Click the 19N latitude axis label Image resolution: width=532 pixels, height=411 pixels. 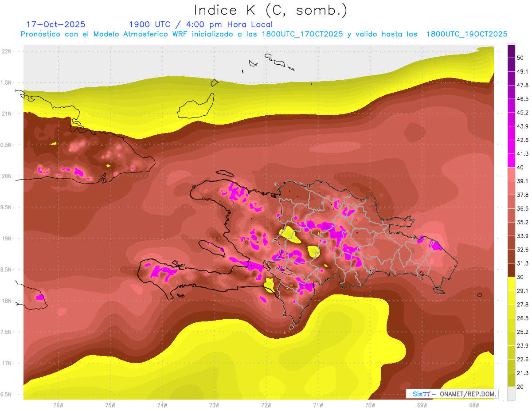7,239
